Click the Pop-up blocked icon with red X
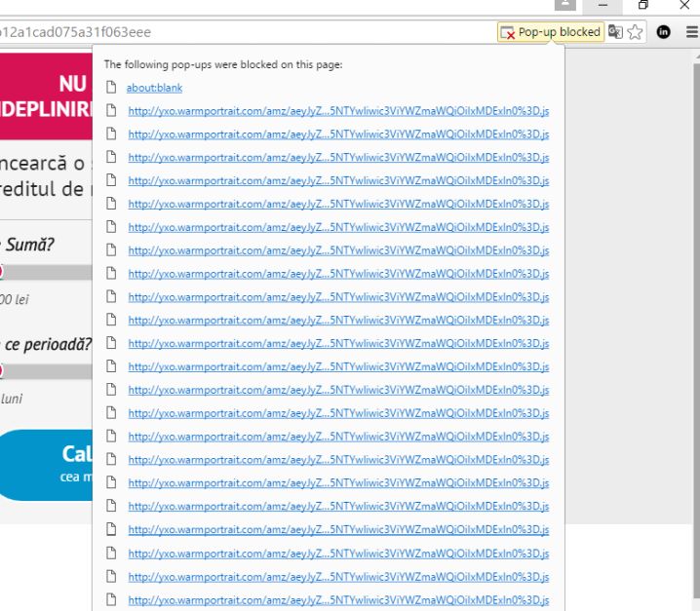700x611 pixels. (x=508, y=33)
